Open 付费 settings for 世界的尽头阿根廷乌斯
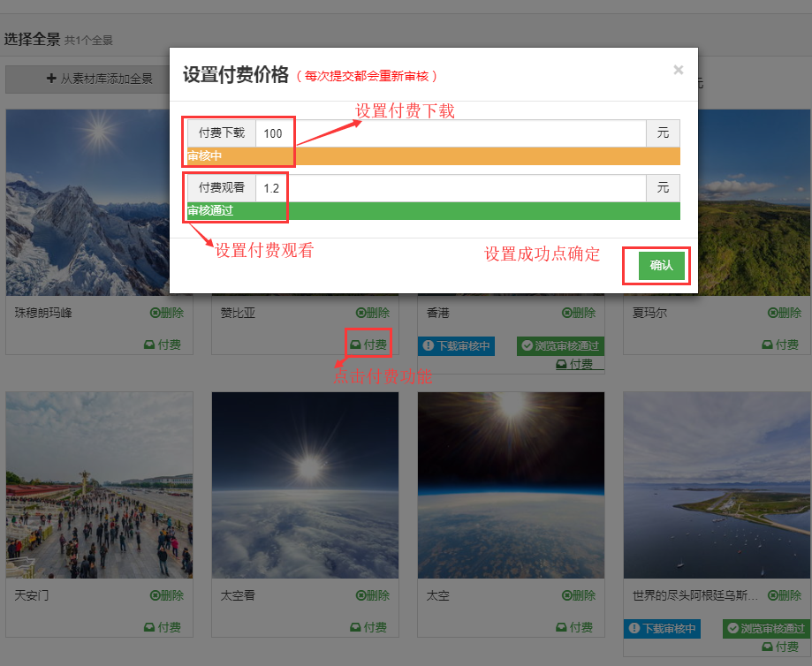This screenshot has height=666, width=812. pyautogui.click(x=780, y=647)
